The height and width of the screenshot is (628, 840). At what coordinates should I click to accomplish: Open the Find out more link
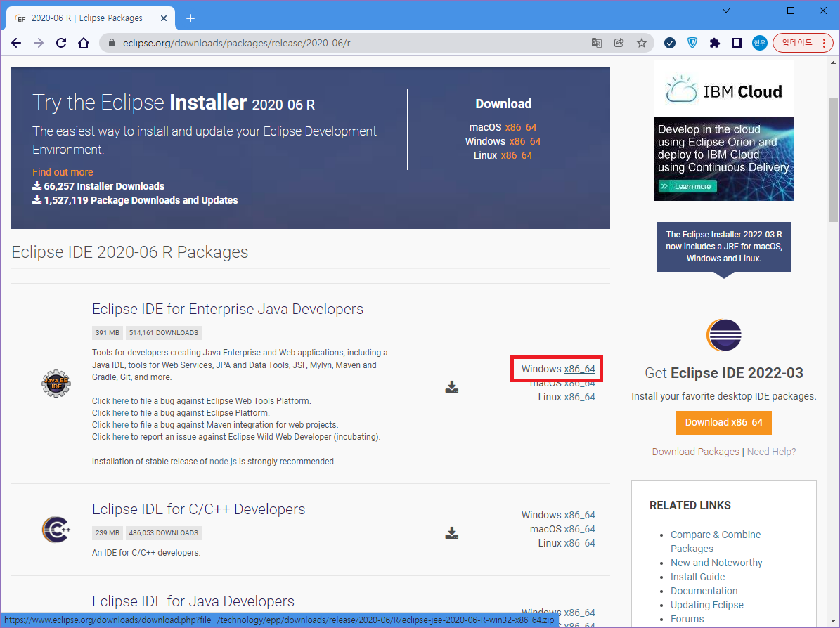tap(63, 172)
